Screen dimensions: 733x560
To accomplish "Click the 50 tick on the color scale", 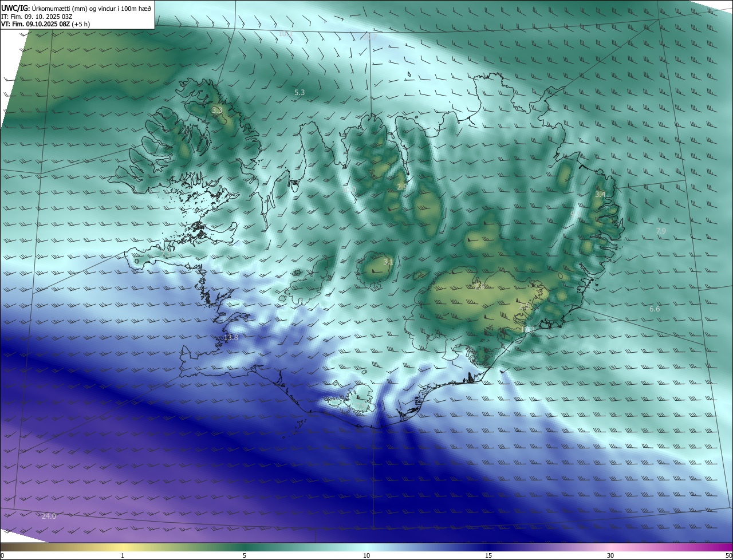I will coord(728,555).
